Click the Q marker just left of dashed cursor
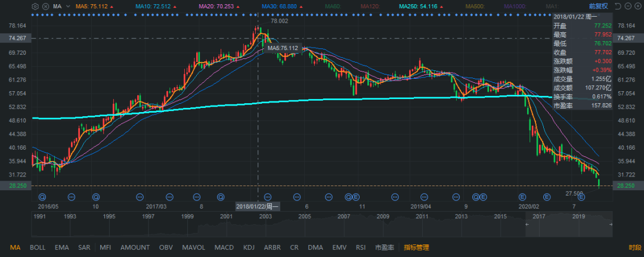Viewport: 644px width, 257px height. pos(221,197)
